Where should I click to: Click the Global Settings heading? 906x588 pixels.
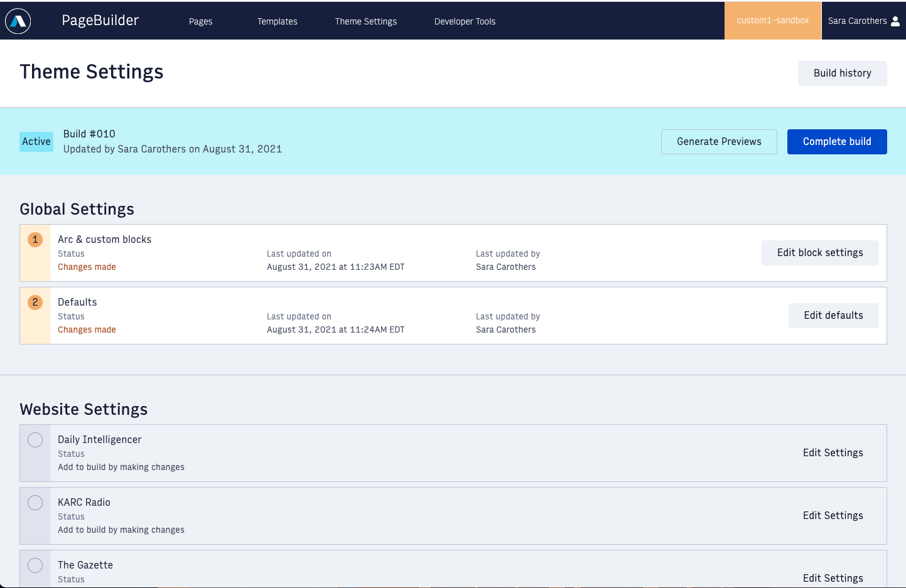point(77,210)
